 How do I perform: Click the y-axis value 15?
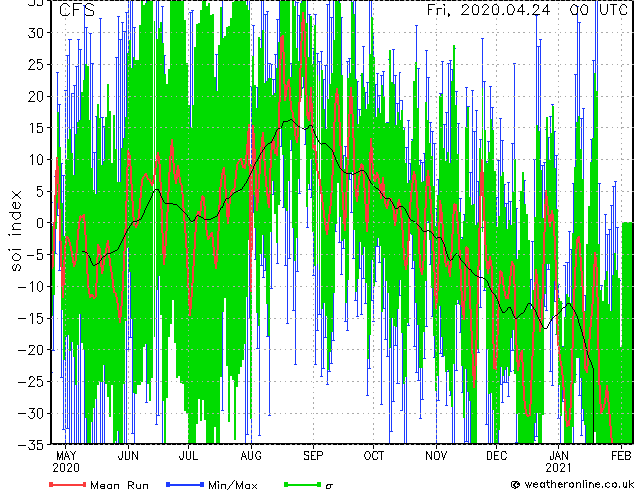click(x=37, y=128)
